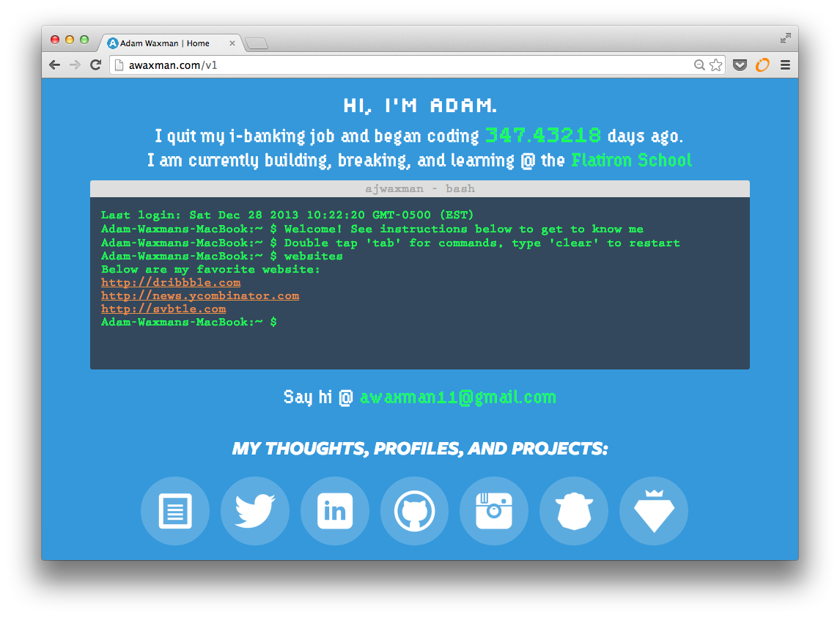Go forward with the browser arrow
Viewport: 840px width, 618px height.
(x=75, y=65)
